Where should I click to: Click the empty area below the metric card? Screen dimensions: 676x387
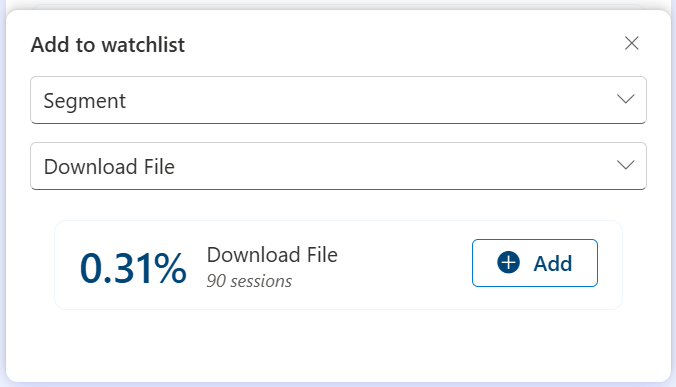(338, 345)
